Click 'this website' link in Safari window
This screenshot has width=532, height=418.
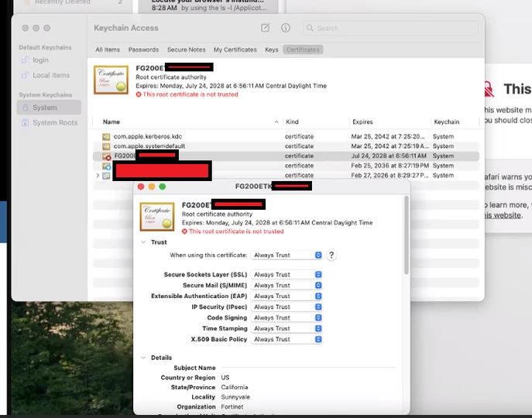(x=503, y=215)
